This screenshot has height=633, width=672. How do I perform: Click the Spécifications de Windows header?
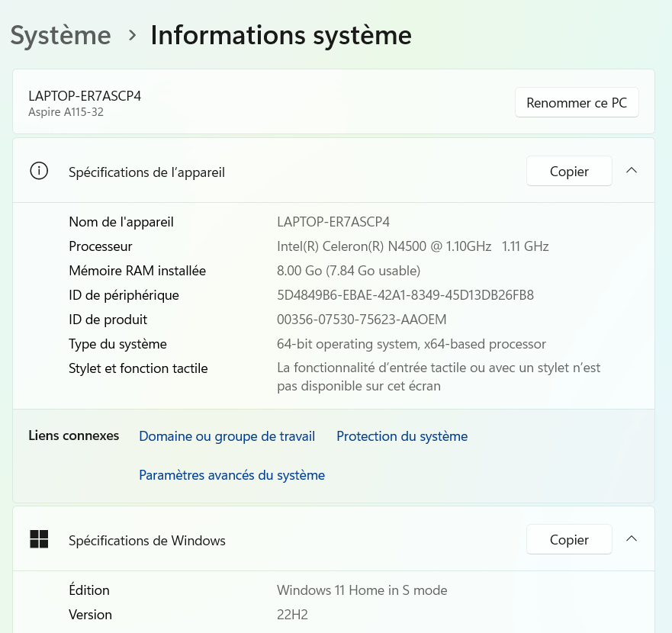tap(147, 541)
